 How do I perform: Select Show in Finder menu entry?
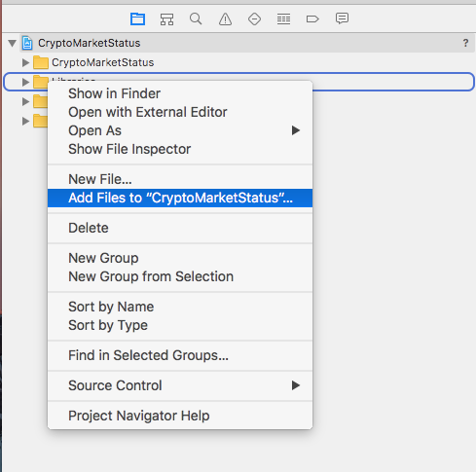click(x=114, y=93)
